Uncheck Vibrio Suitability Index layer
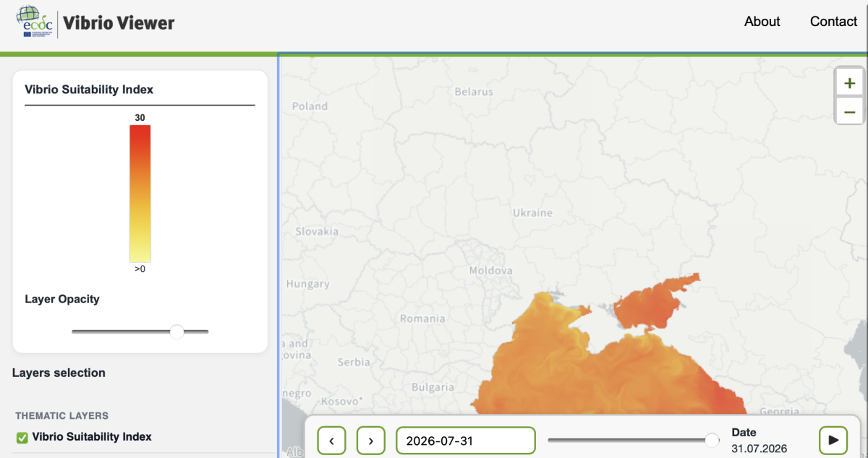This screenshot has height=458, width=868. point(22,437)
